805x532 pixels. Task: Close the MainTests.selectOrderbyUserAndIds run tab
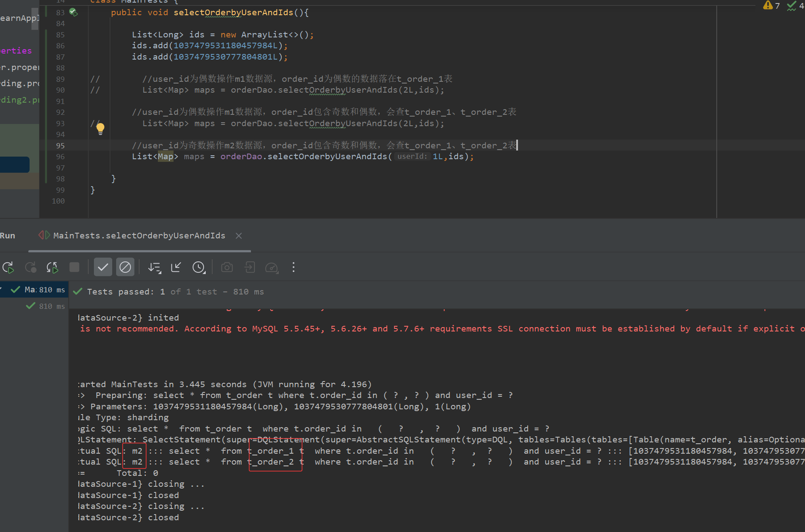[x=239, y=236]
